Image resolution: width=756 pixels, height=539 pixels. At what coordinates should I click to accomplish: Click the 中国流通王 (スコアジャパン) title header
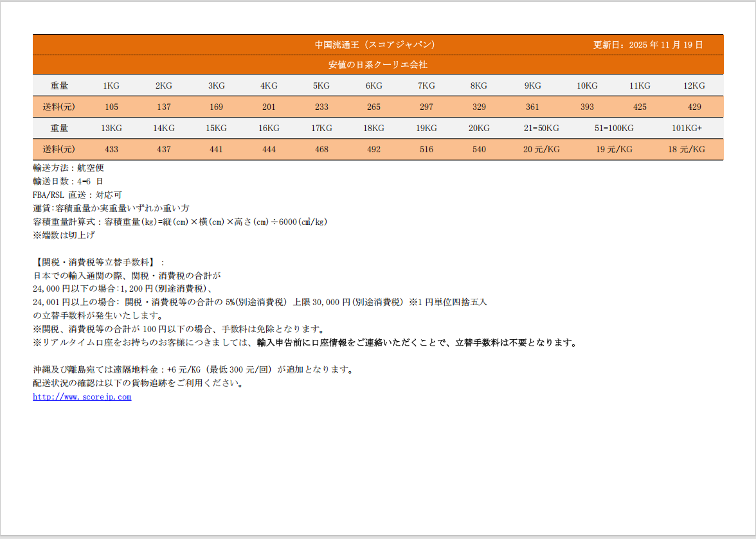(x=375, y=45)
